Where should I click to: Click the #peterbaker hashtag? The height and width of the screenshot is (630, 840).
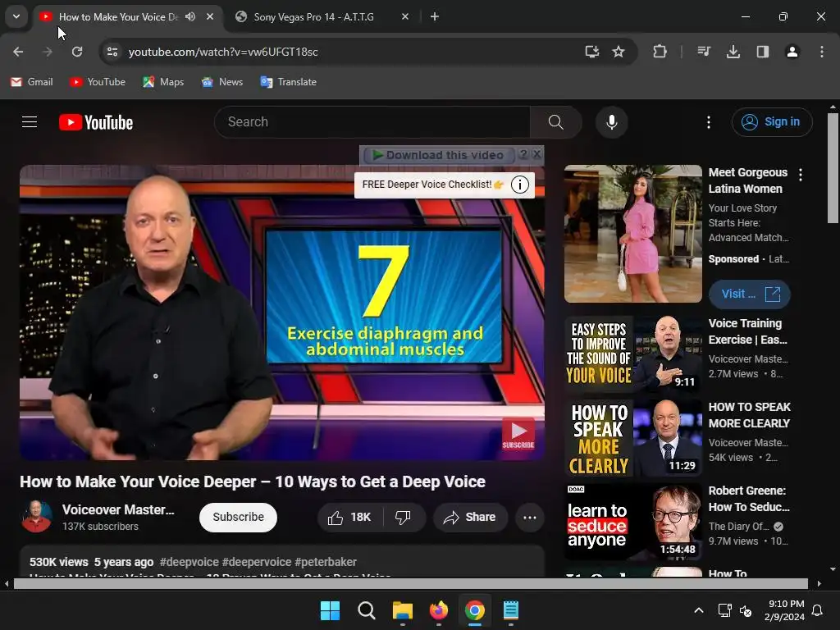325,562
